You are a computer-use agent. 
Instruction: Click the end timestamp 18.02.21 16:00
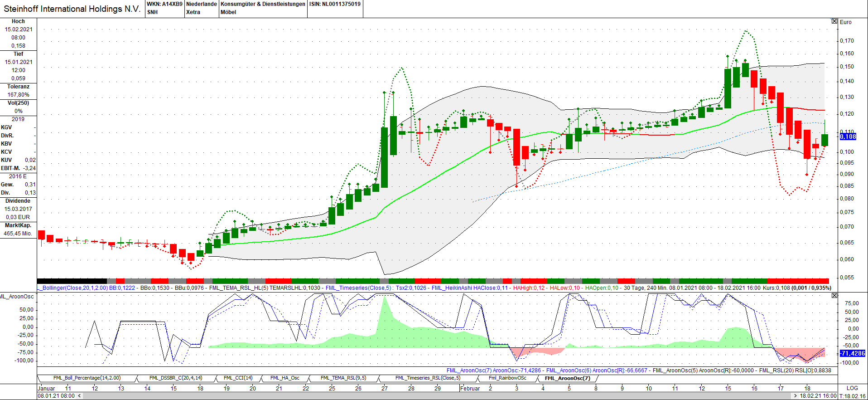coord(818,396)
